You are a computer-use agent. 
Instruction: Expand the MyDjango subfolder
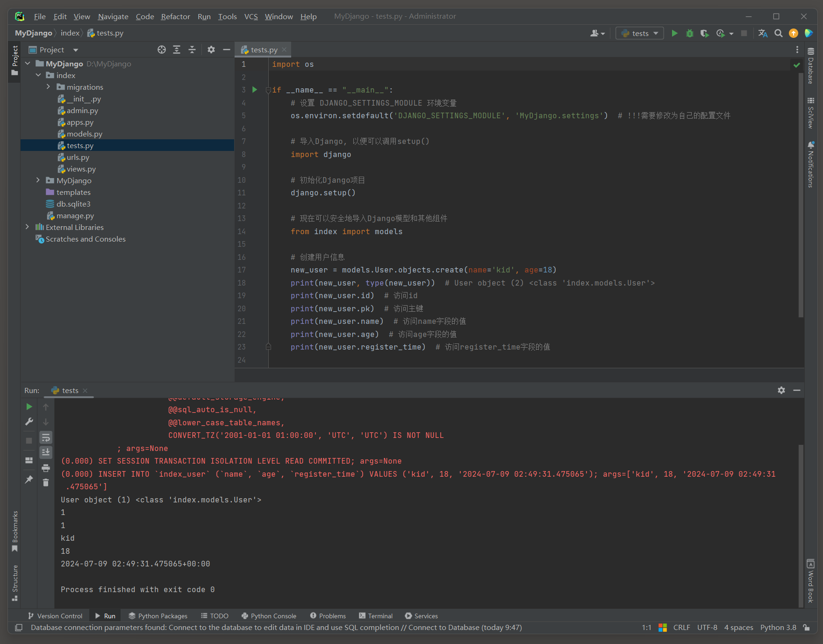38,180
